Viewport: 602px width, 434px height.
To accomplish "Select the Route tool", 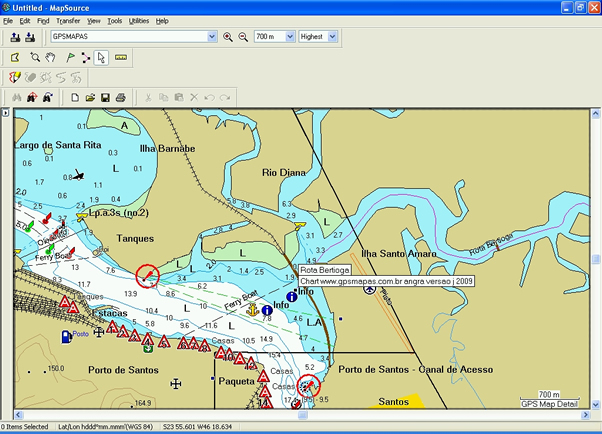I will (x=86, y=58).
